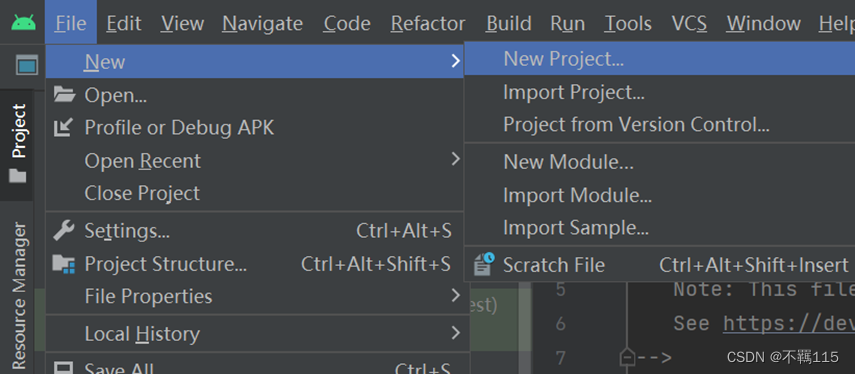
Task: Open the Build menu
Action: [508, 23]
